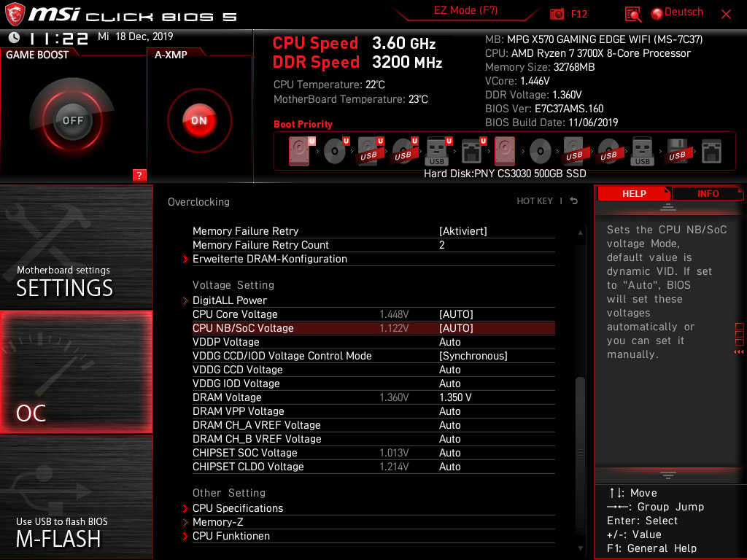Select the UEFI network boot device icon
Viewport: 747px width, 560px height.
click(473, 151)
